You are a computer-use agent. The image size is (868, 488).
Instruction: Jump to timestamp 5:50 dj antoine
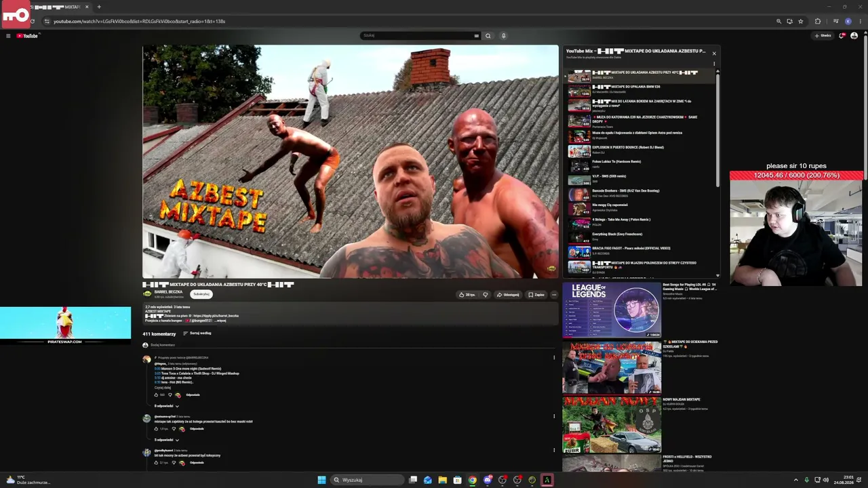coord(157,378)
